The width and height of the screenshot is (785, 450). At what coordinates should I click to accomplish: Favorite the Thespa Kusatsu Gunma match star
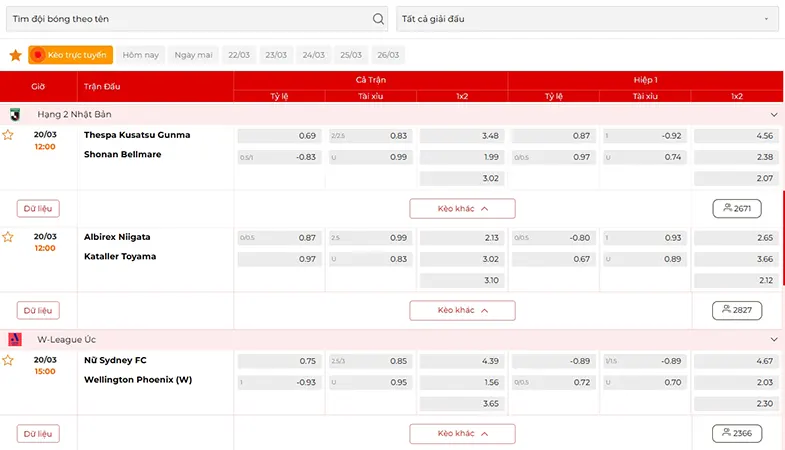(x=8, y=135)
